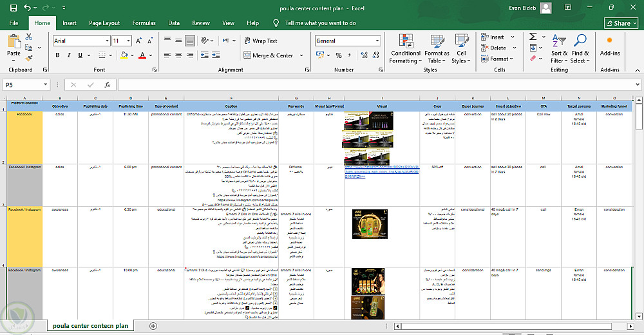Open Conditional Formatting in the Styles group
644x335 pixels.
(x=406, y=48)
